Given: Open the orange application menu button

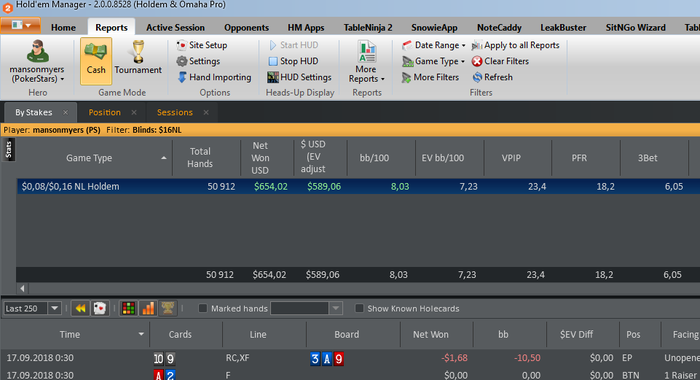Looking at the screenshot, I should (x=21, y=25).
